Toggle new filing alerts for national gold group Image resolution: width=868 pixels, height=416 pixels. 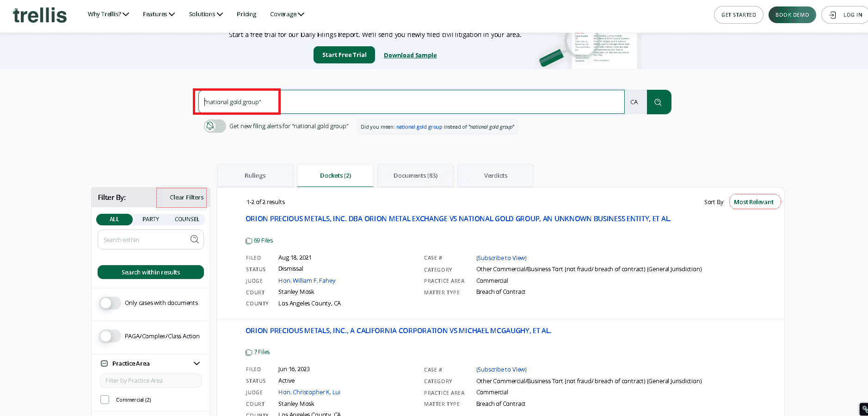coord(215,126)
